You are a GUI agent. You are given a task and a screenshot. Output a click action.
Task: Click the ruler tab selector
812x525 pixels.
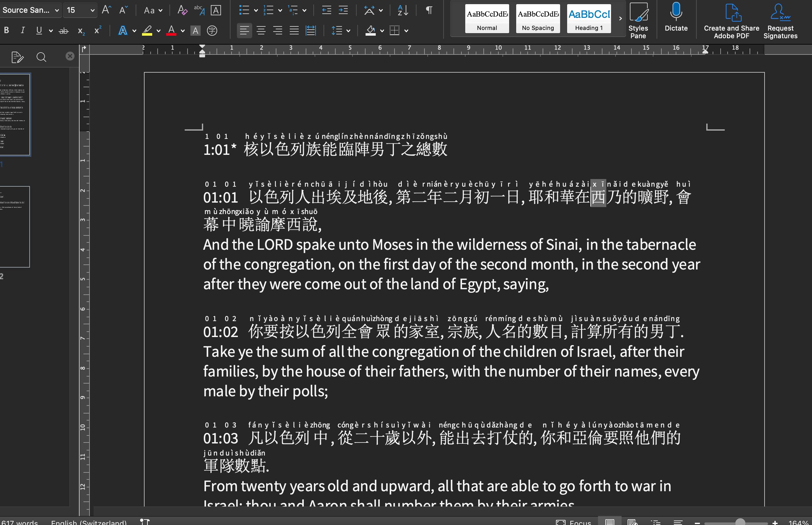point(84,49)
